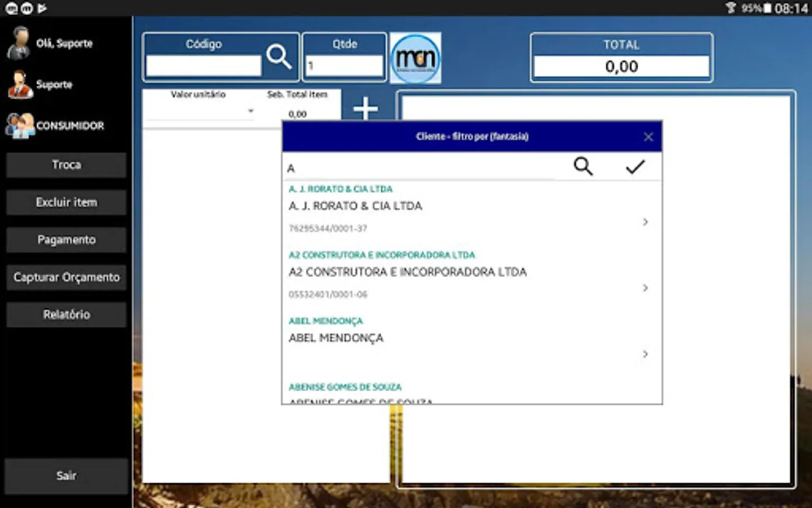Open the Relatório screen
Screen dimensions: 812x508
66,314
